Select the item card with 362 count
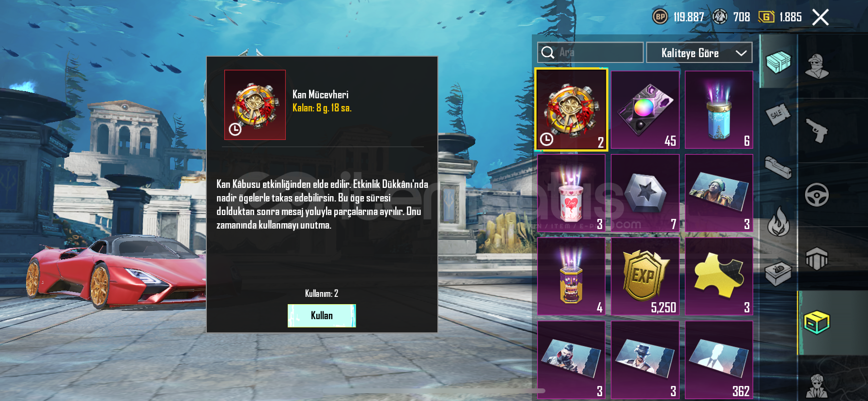The image size is (868, 401). coord(719,360)
